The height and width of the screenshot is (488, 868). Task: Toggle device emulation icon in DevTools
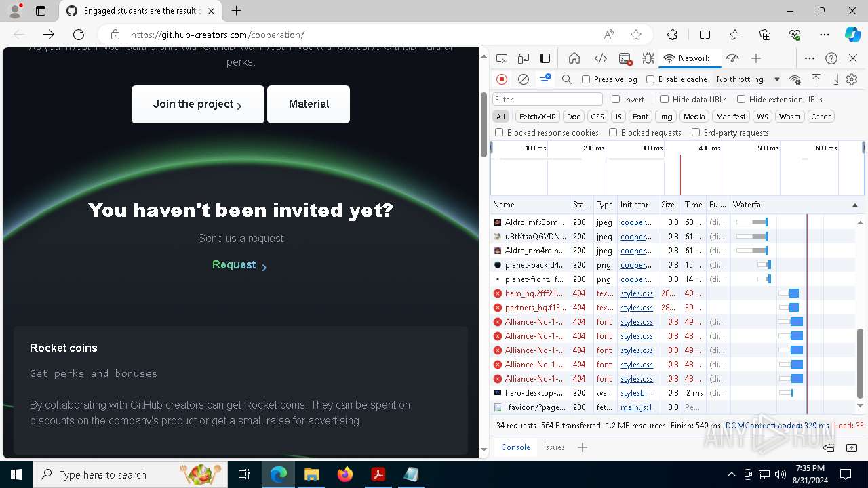pos(524,58)
